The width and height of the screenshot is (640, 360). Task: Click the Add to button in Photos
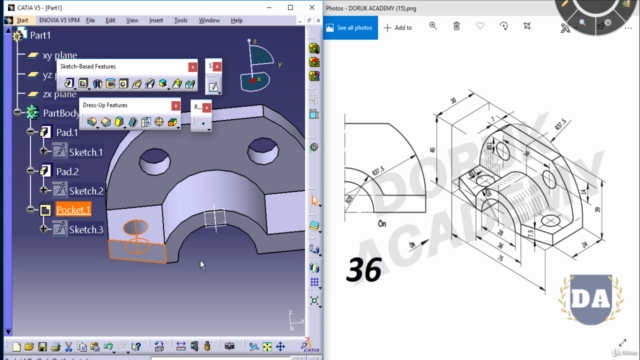click(x=398, y=28)
